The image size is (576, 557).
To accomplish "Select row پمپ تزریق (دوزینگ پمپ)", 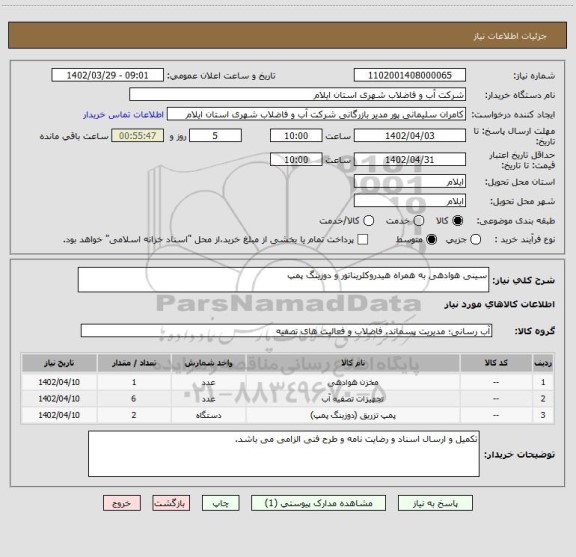I will click(353, 415).
